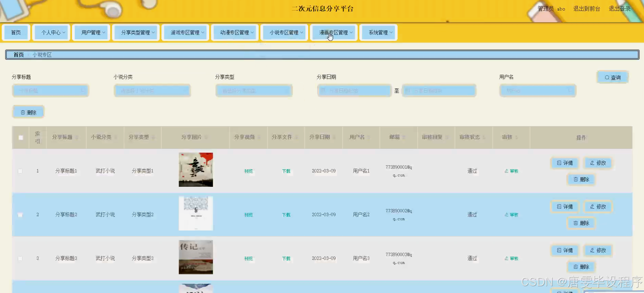
Task: Expand the 漫画专区管理 menu
Action: pyautogui.click(x=333, y=32)
